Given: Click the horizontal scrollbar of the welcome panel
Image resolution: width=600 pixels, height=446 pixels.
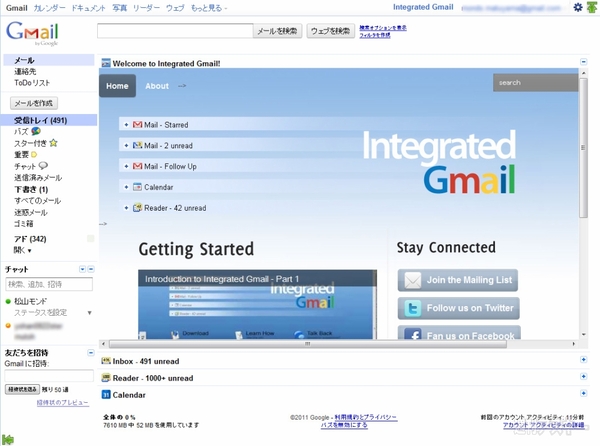Looking at the screenshot, I should point(308,344).
